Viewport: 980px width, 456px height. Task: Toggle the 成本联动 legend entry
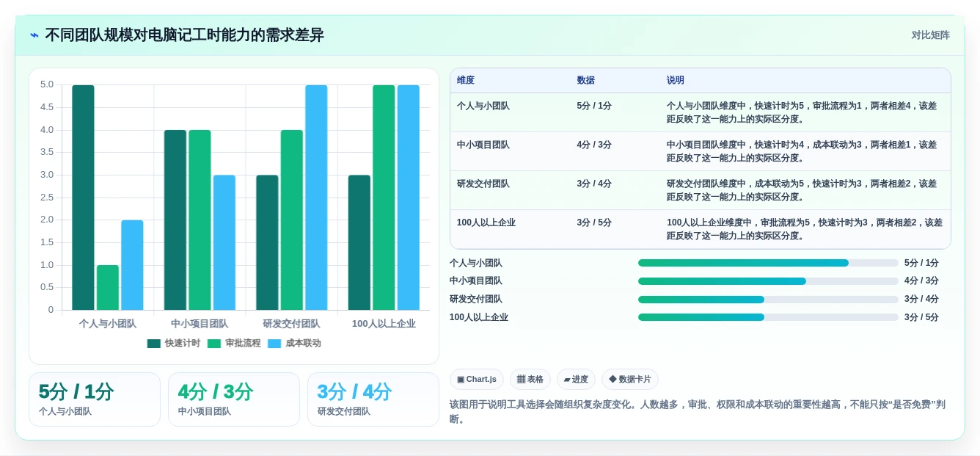[294, 343]
